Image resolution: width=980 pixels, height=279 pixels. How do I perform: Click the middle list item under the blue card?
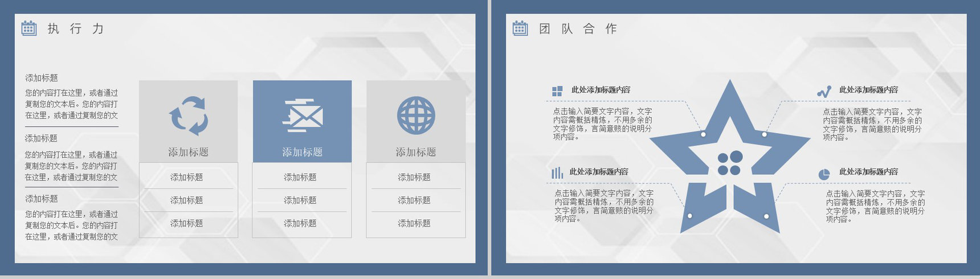(300, 200)
